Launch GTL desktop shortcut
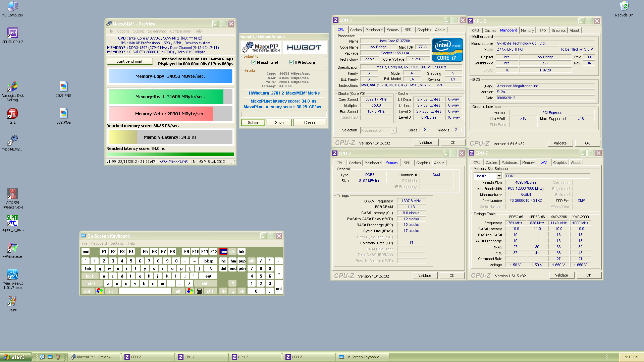 point(12,116)
